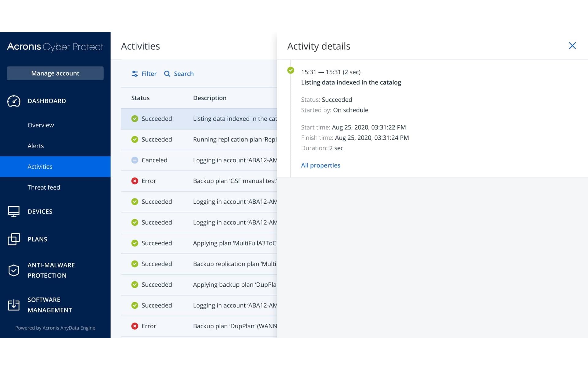Click the Devices monitor icon
This screenshot has width=588, height=370.
(x=14, y=211)
